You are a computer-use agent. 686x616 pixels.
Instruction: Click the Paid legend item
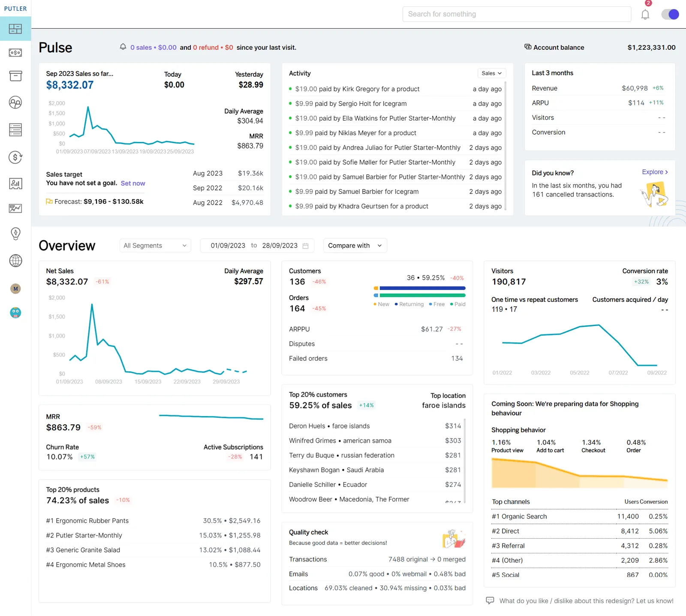(457, 304)
